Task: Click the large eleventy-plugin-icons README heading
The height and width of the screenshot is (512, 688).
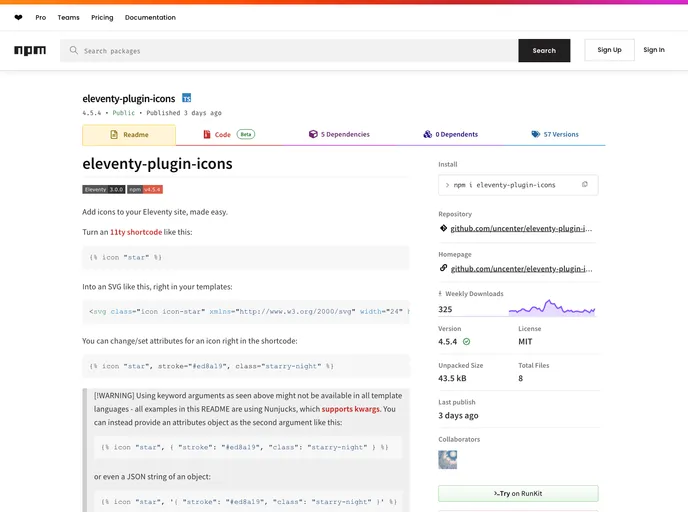Action: pos(158,164)
